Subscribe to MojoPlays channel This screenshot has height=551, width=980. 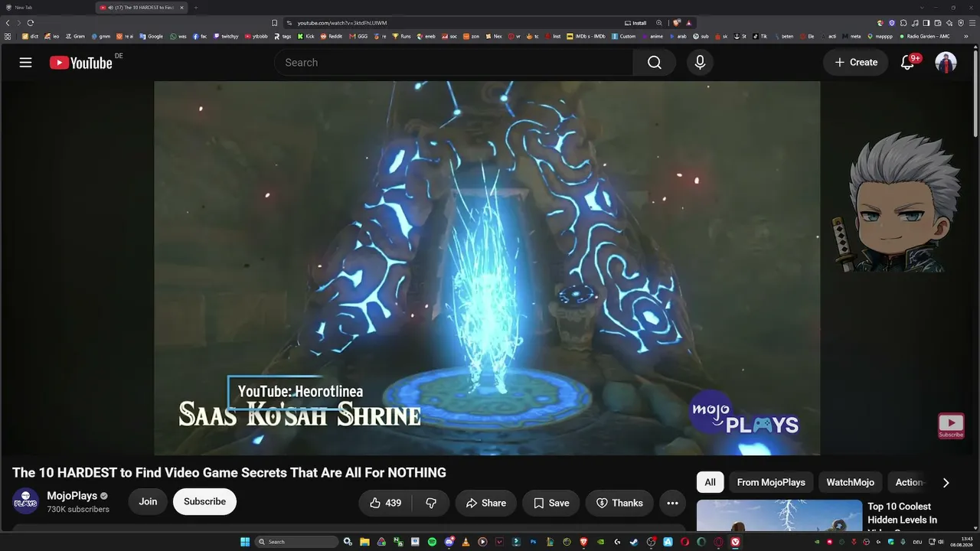[204, 502]
